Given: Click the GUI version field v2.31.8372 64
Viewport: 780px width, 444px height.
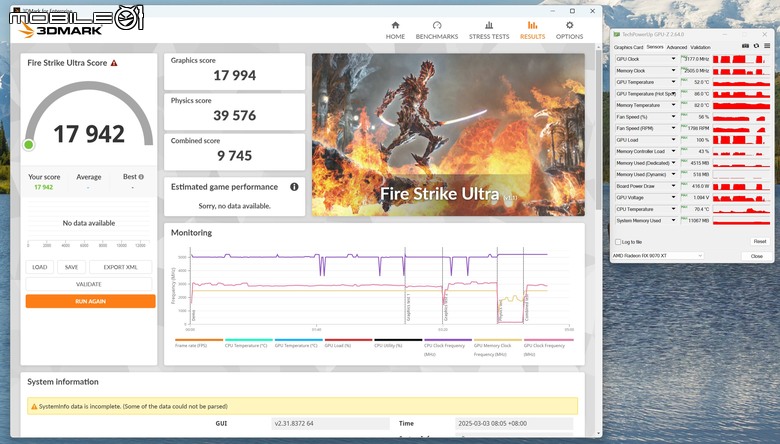Looking at the screenshot, I should (330, 424).
